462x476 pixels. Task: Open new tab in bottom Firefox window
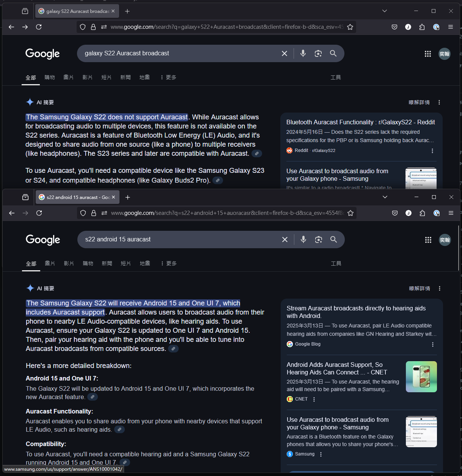point(128,197)
